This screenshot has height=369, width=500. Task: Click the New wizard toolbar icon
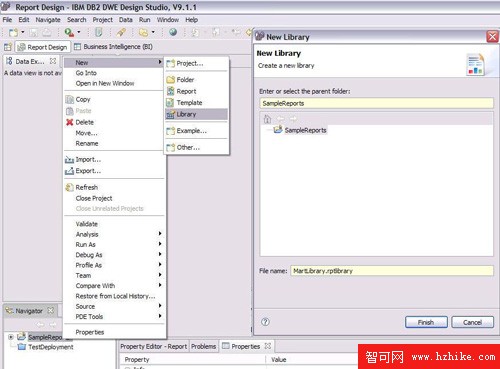click(13, 32)
